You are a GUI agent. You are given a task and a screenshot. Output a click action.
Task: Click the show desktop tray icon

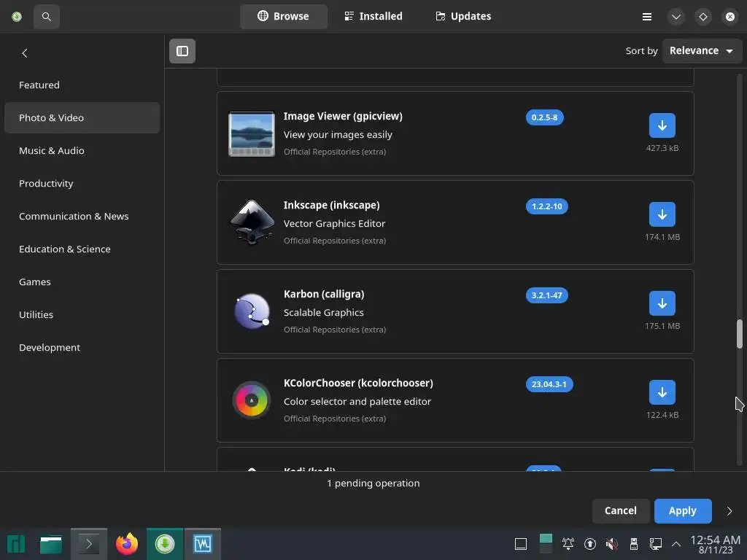point(521,544)
